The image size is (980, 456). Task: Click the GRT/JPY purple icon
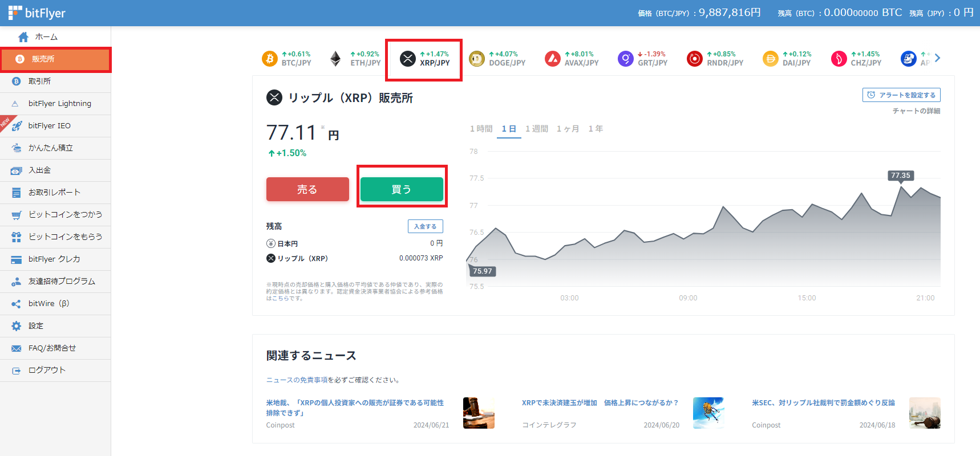coord(626,59)
